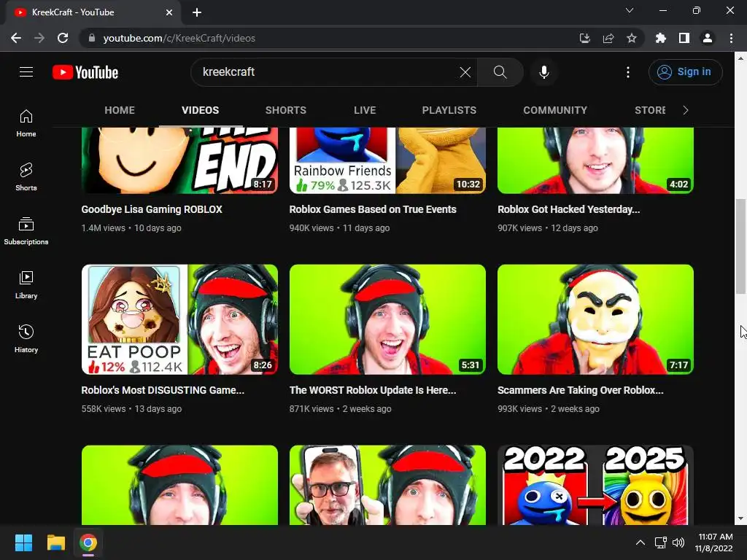Click the scrollbar down arrow
Screen dimensions: 747x560
[740, 518]
